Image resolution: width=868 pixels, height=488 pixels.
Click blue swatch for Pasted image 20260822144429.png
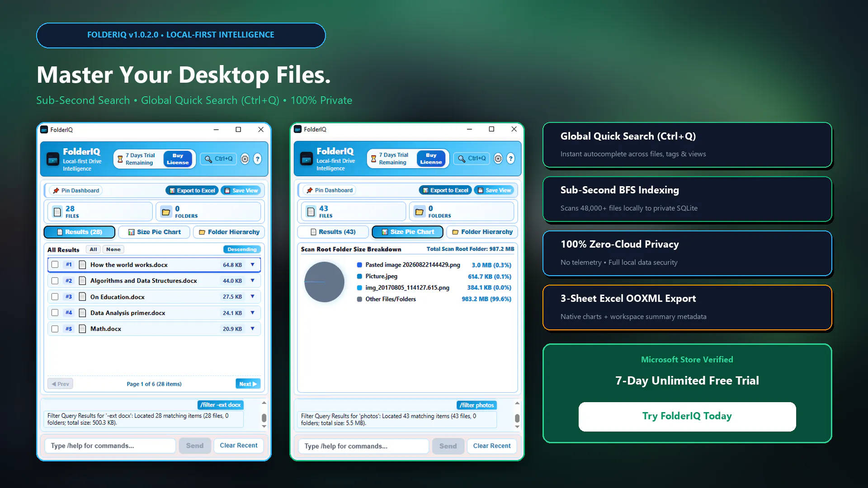click(x=359, y=265)
